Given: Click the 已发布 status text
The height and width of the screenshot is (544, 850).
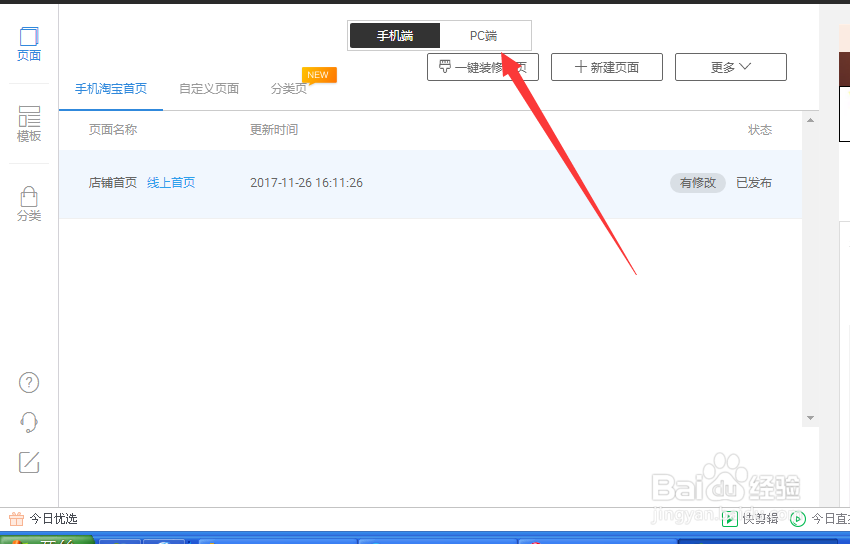Looking at the screenshot, I should tap(754, 183).
